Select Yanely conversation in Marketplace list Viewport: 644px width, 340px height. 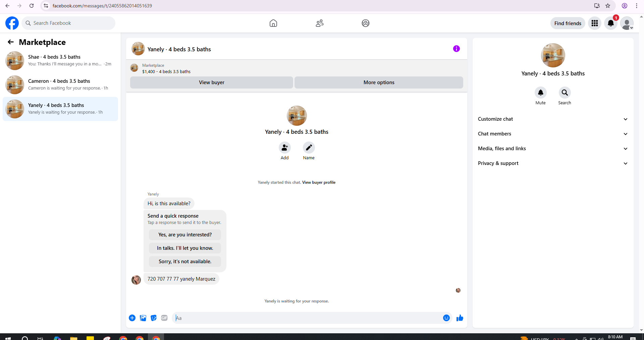click(x=60, y=109)
